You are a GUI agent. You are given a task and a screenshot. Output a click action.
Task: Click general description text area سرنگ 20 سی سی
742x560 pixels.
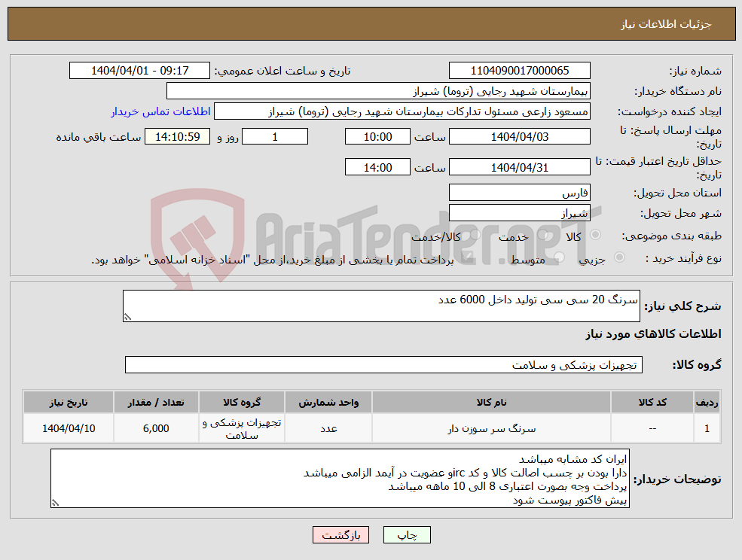tap(381, 306)
